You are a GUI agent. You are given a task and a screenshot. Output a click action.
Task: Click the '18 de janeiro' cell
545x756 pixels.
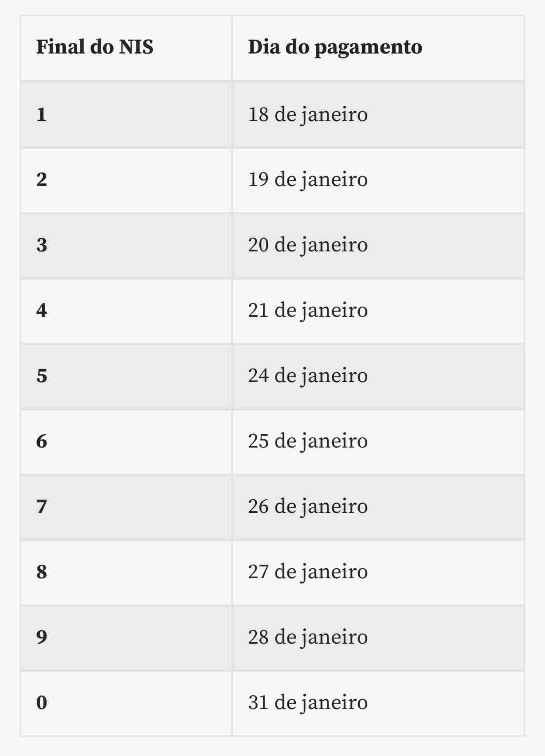tap(378, 115)
